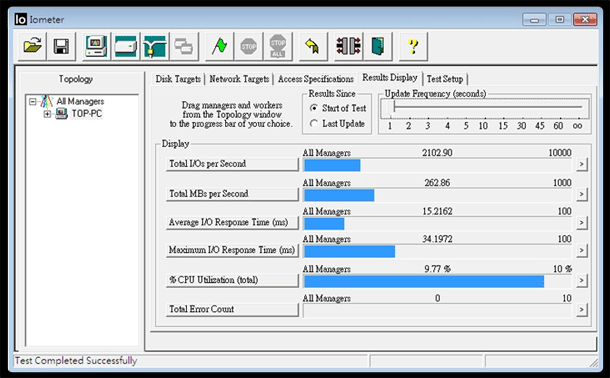Click the 262.86 MBs value
Screen dimensions: 610x378
[437, 183]
